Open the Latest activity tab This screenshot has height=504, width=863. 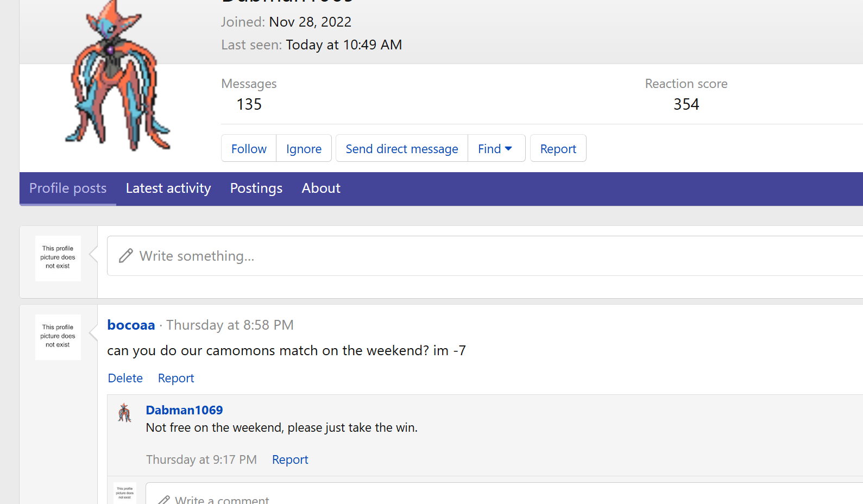click(168, 188)
